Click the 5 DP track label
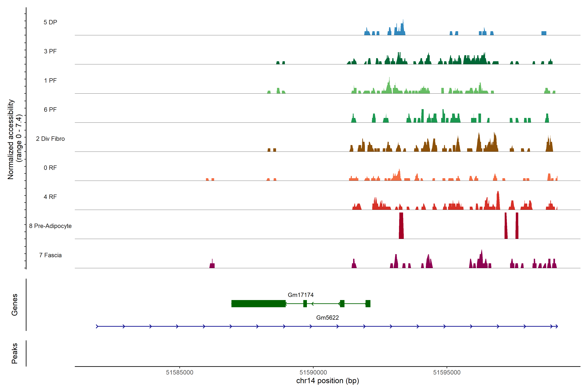588x392 pixels. click(x=50, y=22)
